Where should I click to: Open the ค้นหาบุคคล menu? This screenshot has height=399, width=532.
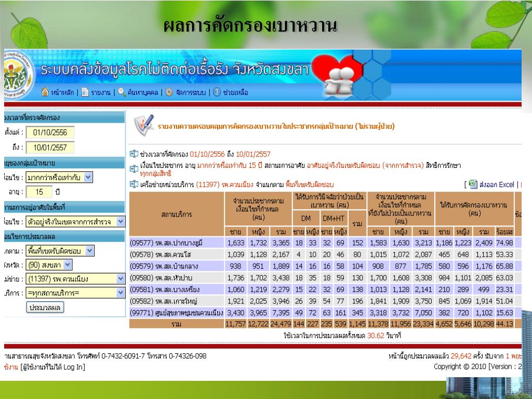143,92
